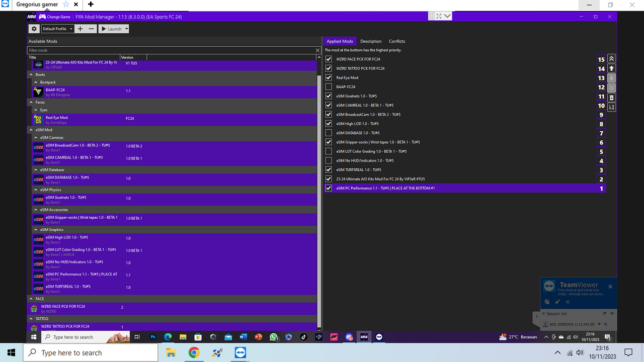Open the Launch options dropdown arrow

127,29
